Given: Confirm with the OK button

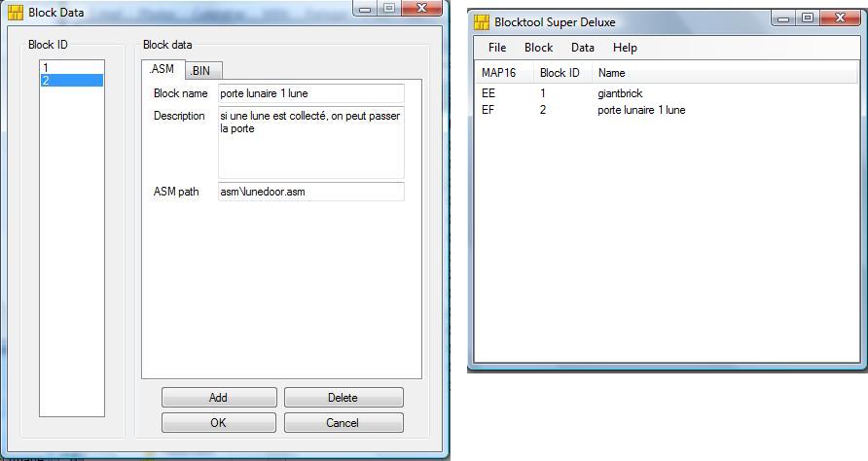Looking at the screenshot, I should (219, 423).
